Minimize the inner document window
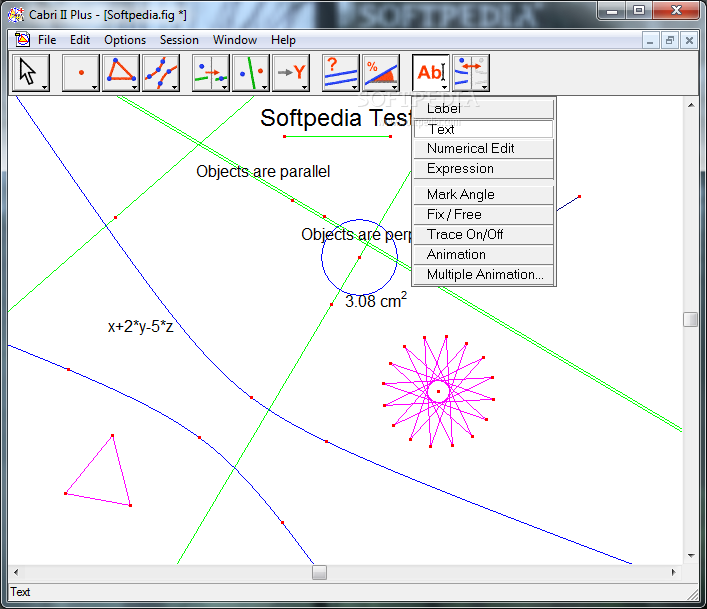Image resolution: width=707 pixels, height=609 pixels. pos(650,41)
